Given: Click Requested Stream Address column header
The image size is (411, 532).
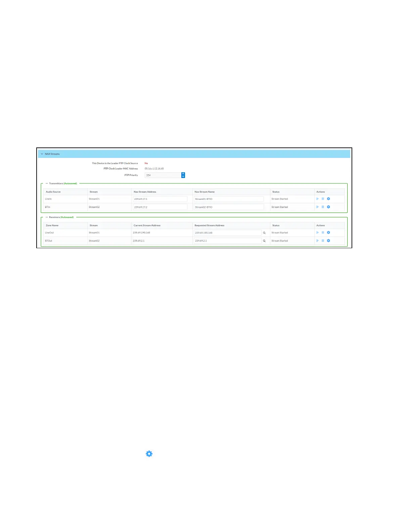Looking at the screenshot, I should click(x=210, y=225).
